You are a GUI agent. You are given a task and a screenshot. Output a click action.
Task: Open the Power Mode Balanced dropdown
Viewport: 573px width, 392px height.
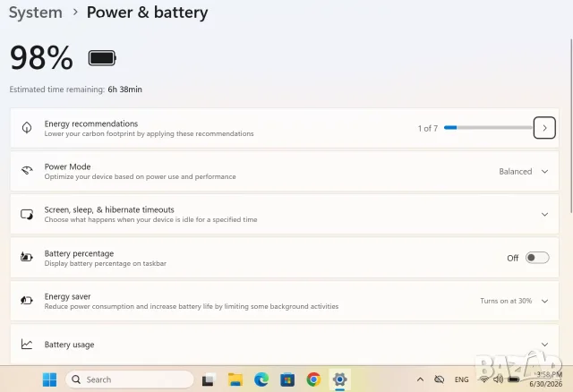(x=524, y=171)
